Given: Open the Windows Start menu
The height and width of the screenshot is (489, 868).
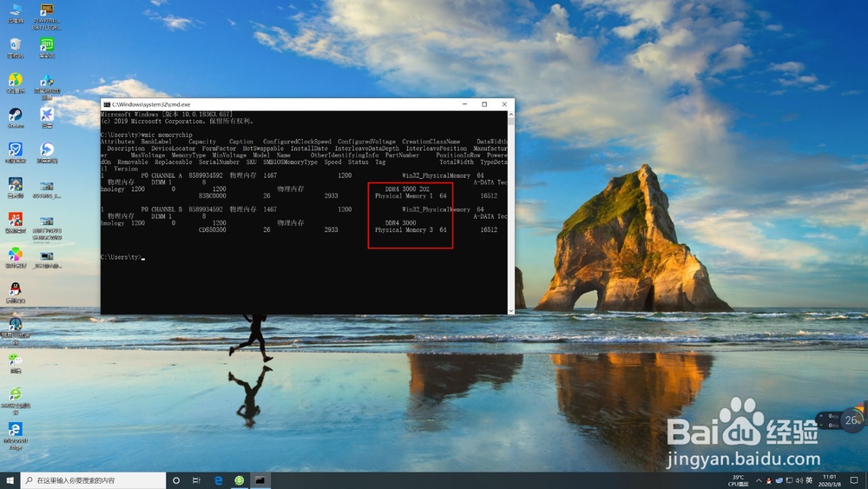Looking at the screenshot, I should point(10,480).
